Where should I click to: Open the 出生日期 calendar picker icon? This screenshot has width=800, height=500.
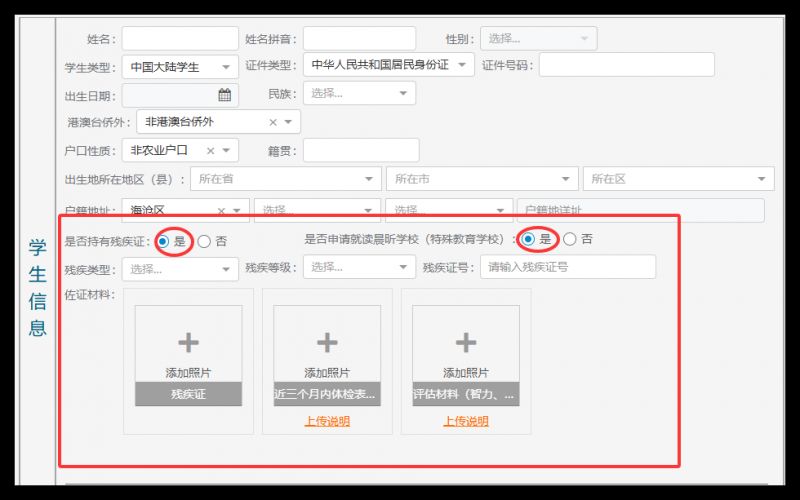[224, 95]
